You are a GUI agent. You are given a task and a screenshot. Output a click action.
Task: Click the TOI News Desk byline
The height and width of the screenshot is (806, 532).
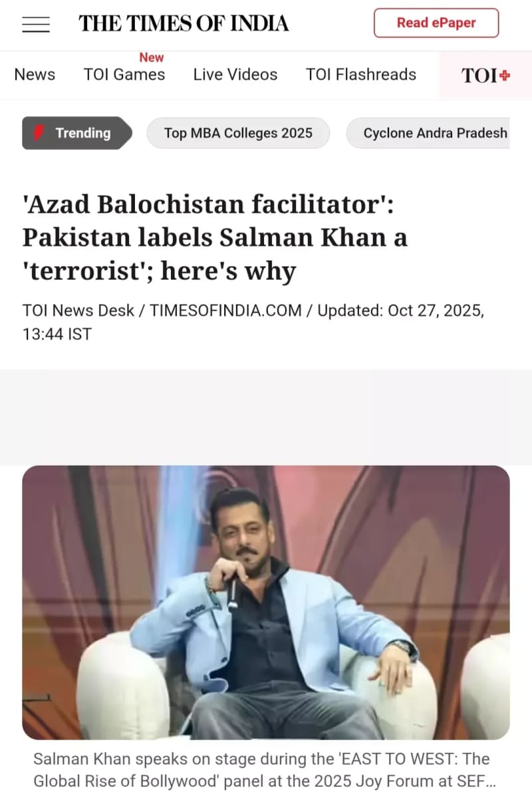tap(78, 311)
